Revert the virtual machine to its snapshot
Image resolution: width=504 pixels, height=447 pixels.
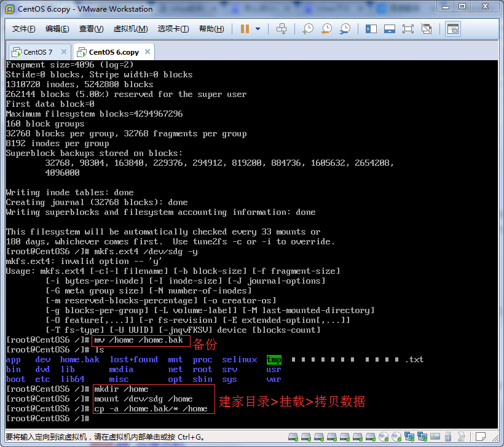point(326,29)
